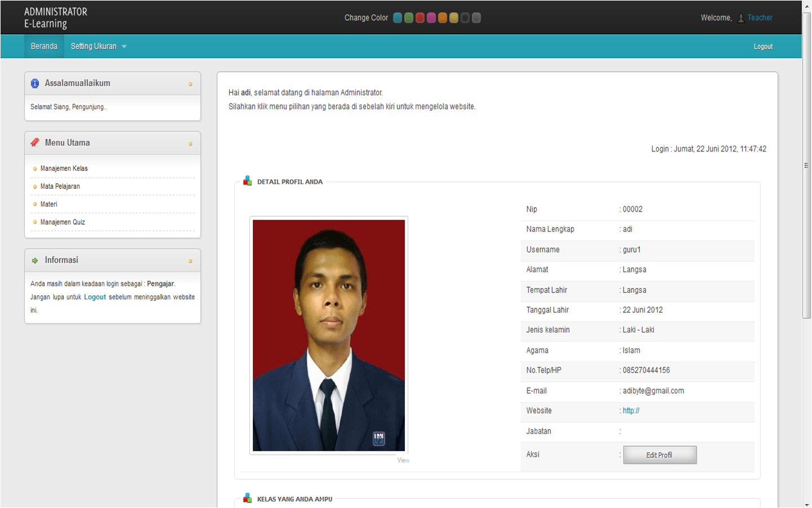Click the user icon next to Teacher
This screenshot has height=508, width=812.
(x=741, y=18)
